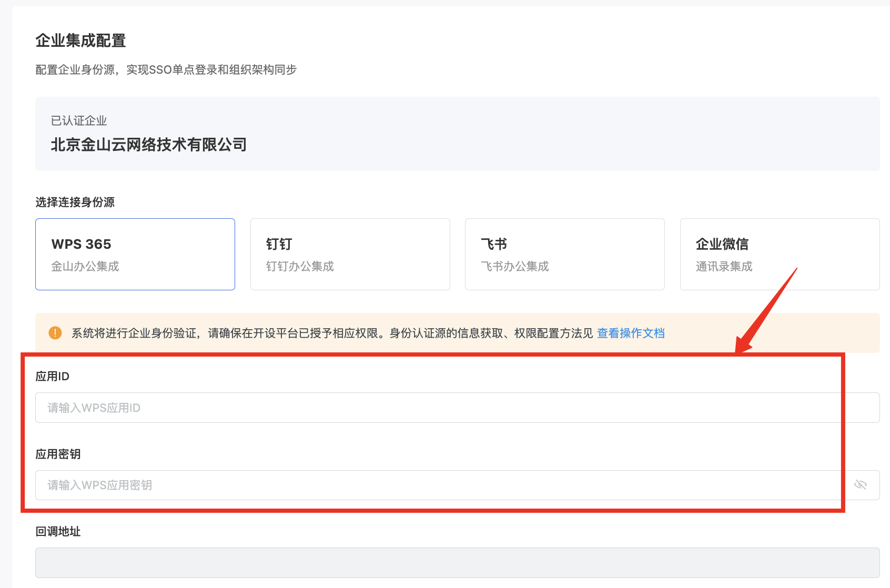
Task: Click the 已认证企业 label
Action: click(79, 121)
